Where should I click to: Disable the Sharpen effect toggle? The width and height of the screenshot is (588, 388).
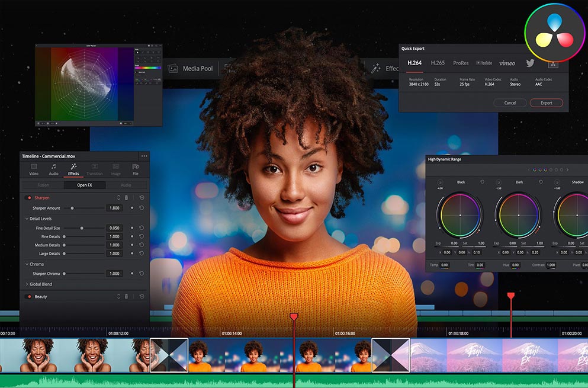tap(28, 198)
